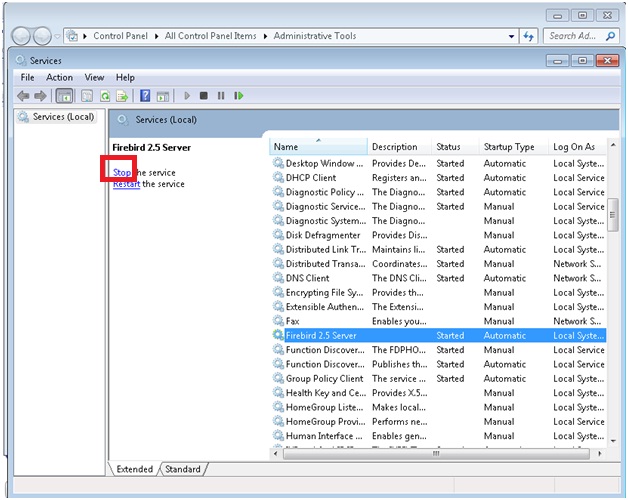628x500 pixels.
Task: Select the Diagnostic Policy service row
Action: coord(439,192)
